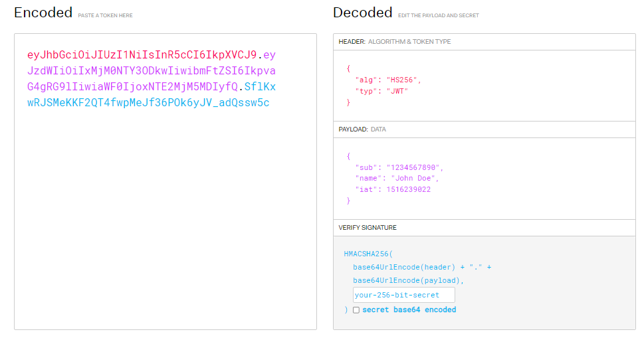Select the "alg": "HS256" line in header
644x340 pixels.
pos(388,80)
